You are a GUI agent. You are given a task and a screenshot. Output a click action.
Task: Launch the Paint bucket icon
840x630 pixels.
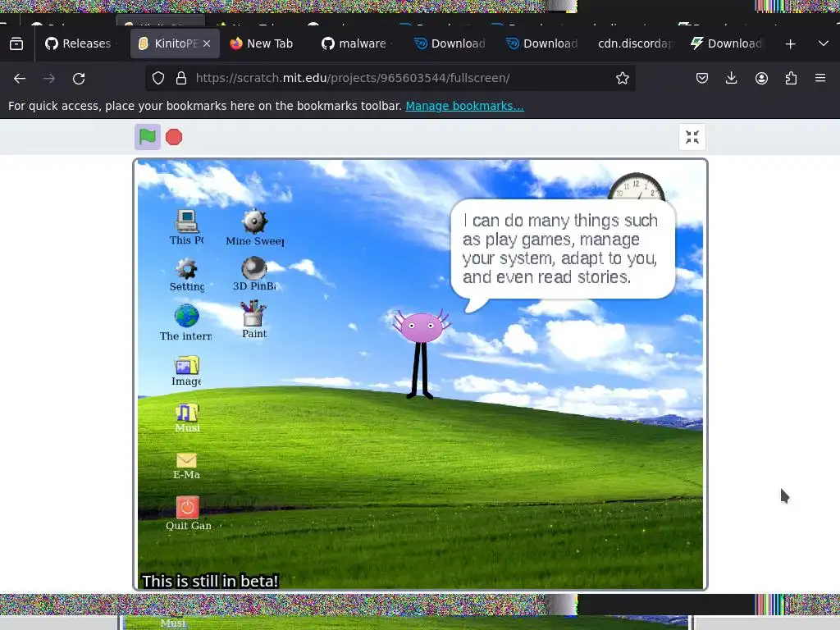tap(253, 319)
